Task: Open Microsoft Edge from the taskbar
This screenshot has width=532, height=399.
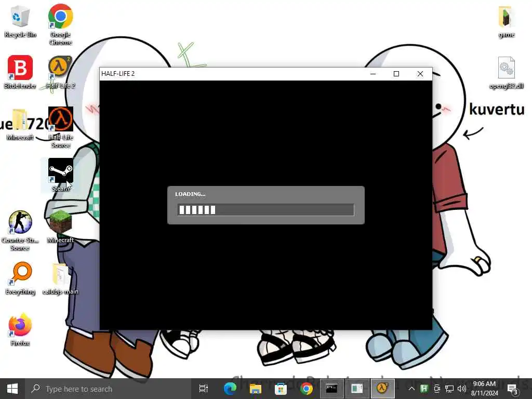Action: point(230,389)
